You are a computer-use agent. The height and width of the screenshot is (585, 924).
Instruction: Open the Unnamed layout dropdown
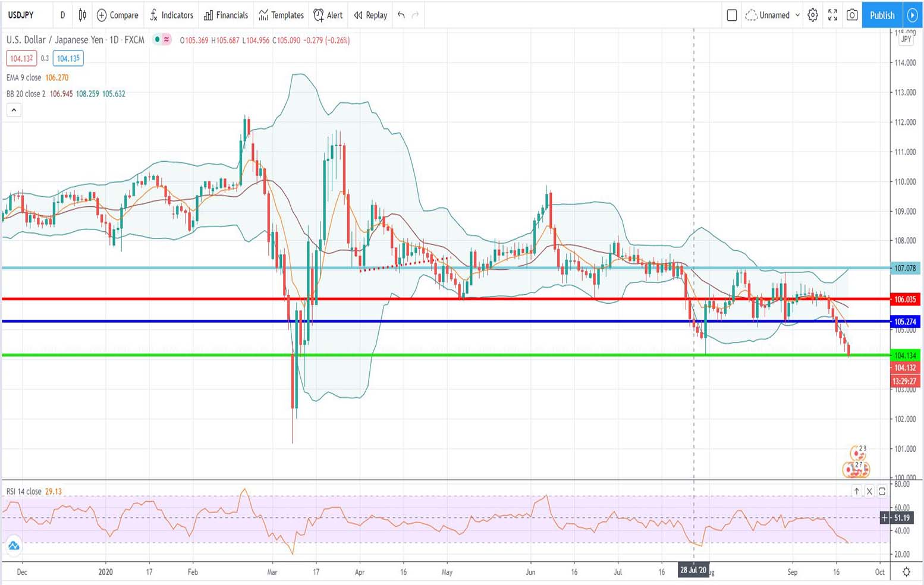(x=774, y=15)
